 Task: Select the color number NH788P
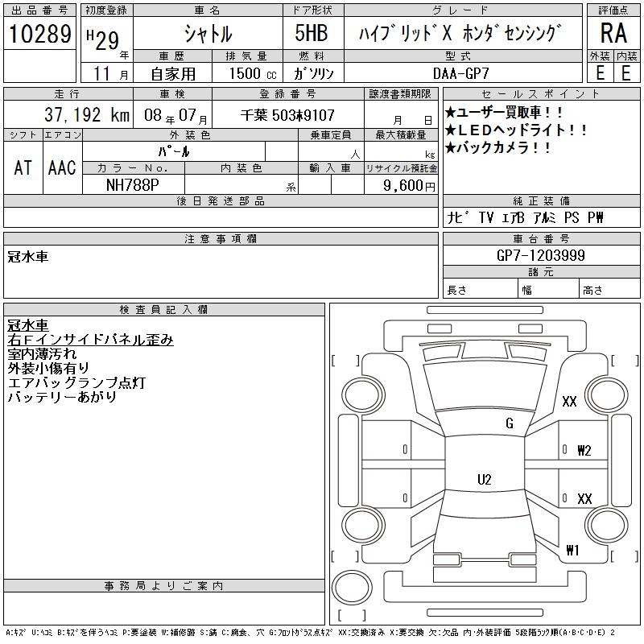132,185
